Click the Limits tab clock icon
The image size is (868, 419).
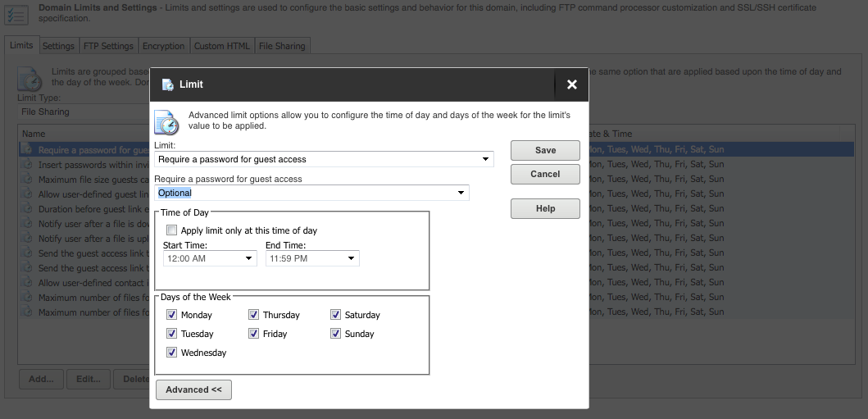point(30,80)
